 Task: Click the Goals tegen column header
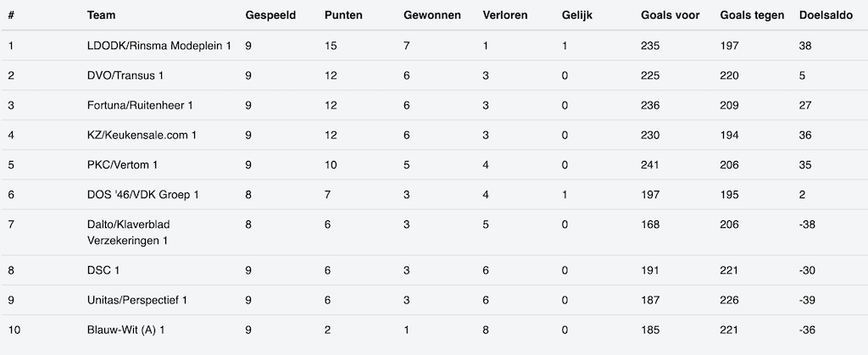[752, 16]
